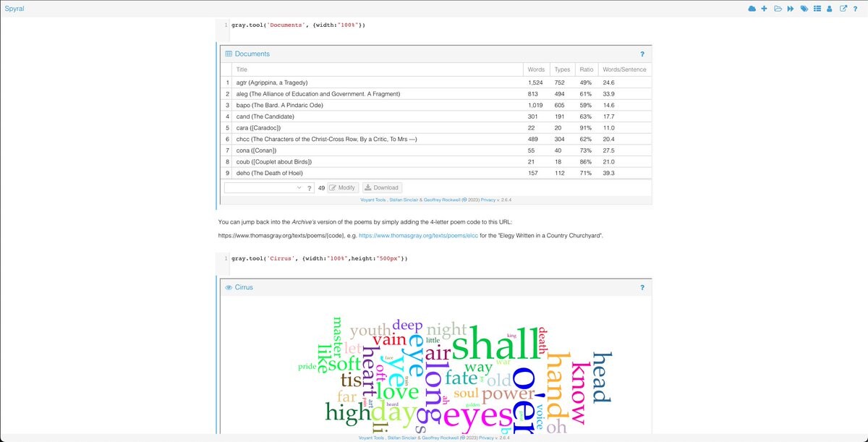
Task: Click the help icon in the Documents panel header
Action: 642,54
